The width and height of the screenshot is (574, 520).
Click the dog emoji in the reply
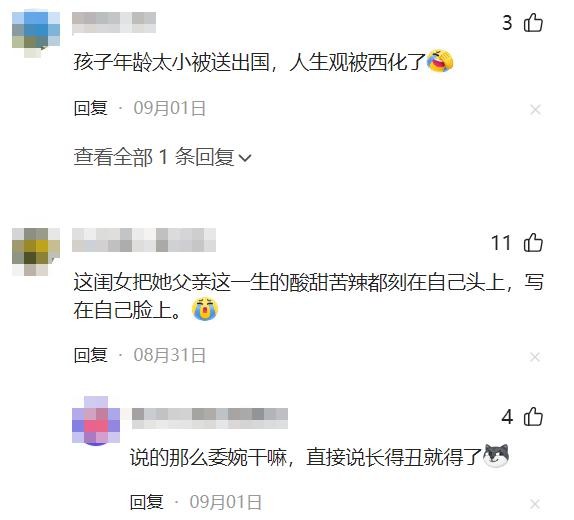pyautogui.click(x=496, y=456)
